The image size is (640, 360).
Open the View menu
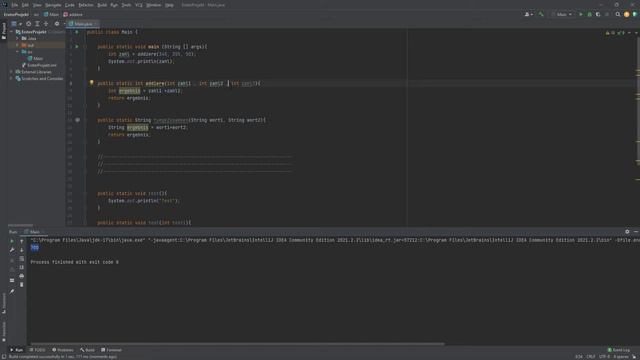[37, 5]
